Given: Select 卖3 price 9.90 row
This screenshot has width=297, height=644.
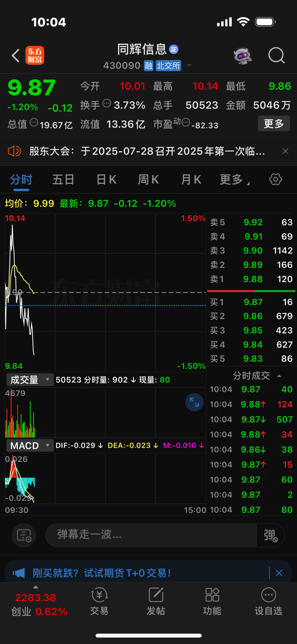Looking at the screenshot, I should click(x=251, y=251).
